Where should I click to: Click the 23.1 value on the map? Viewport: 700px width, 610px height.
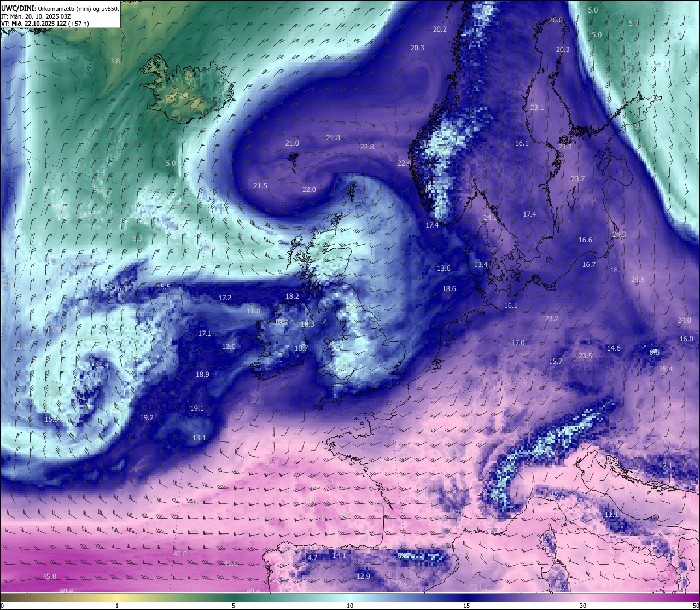(537, 108)
